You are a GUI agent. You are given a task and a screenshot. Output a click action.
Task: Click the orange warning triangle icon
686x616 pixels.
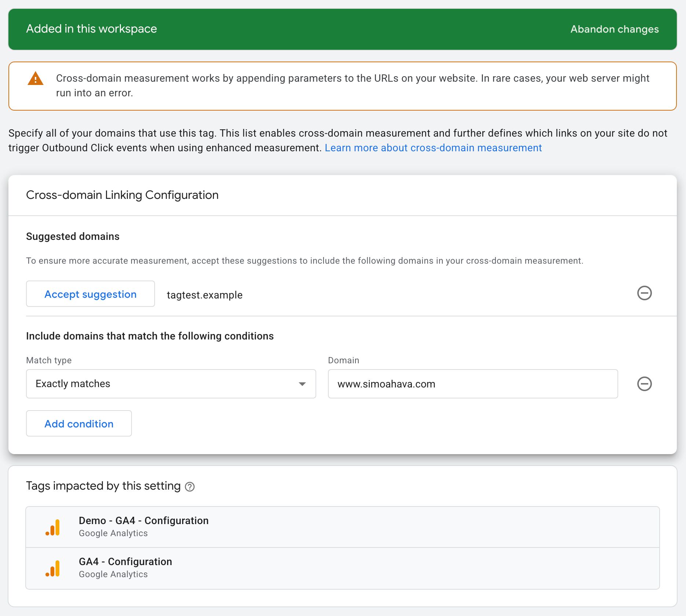(x=36, y=78)
